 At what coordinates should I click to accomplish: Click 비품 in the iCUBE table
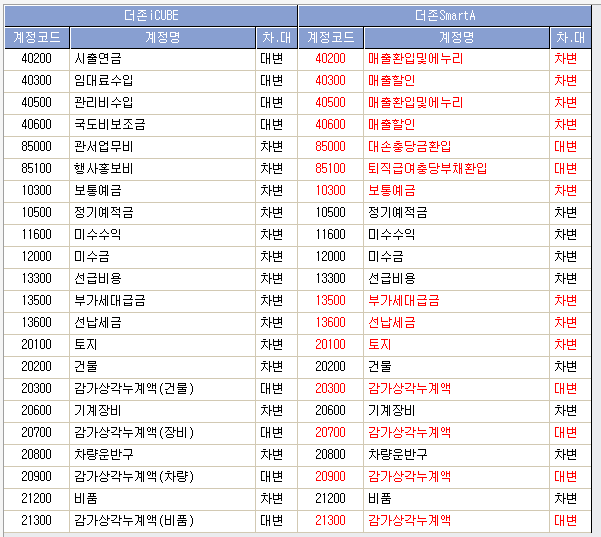163,499
